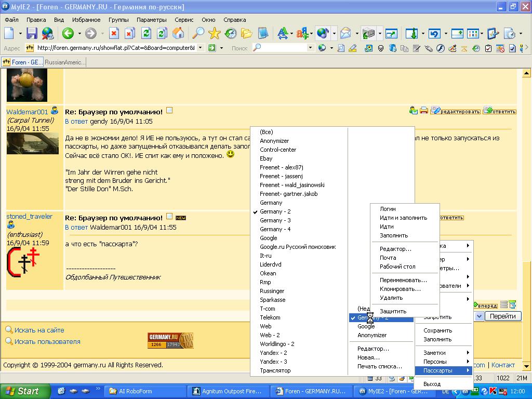Click the Flash icon in the second toolbar
532x399 pixels.
tap(441, 48)
